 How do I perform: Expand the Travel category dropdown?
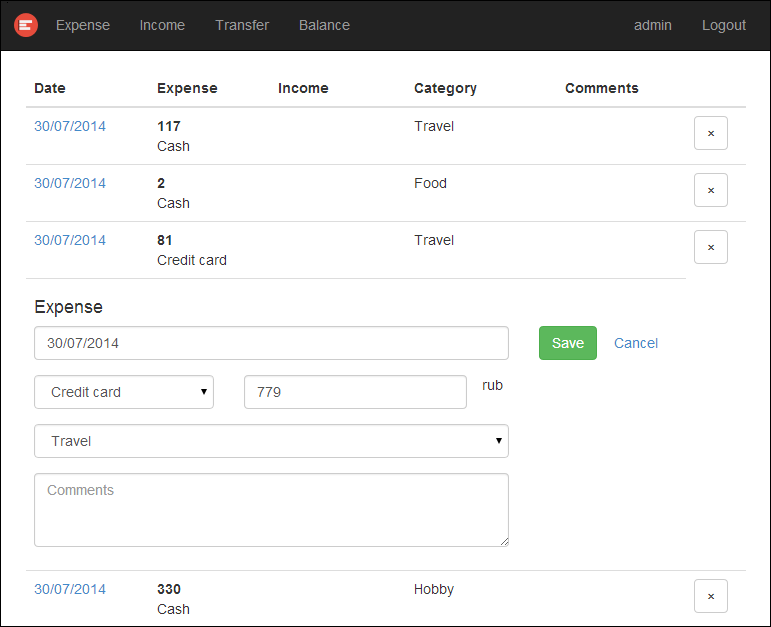pos(271,441)
